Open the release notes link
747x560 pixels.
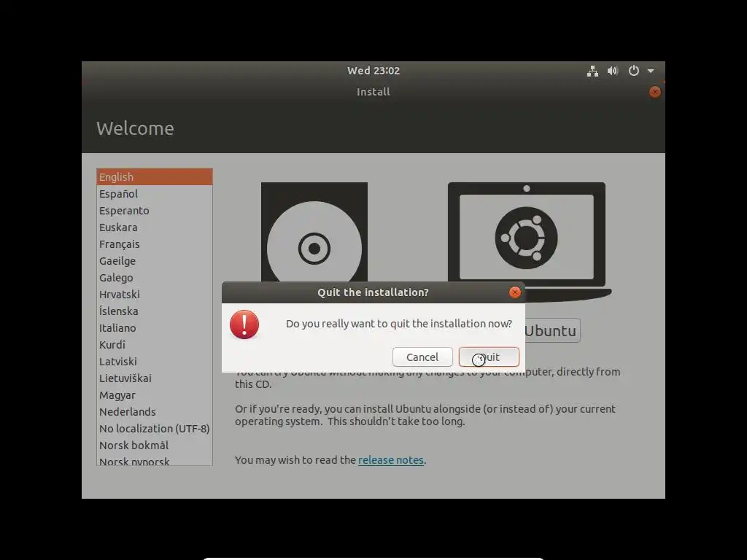pyautogui.click(x=391, y=460)
